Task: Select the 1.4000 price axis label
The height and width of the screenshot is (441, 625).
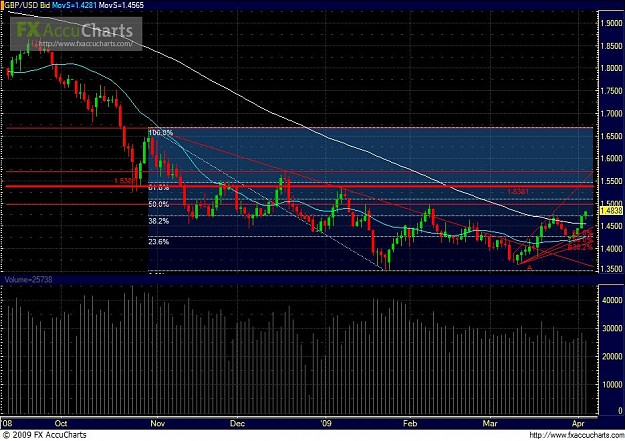Action: (611, 248)
